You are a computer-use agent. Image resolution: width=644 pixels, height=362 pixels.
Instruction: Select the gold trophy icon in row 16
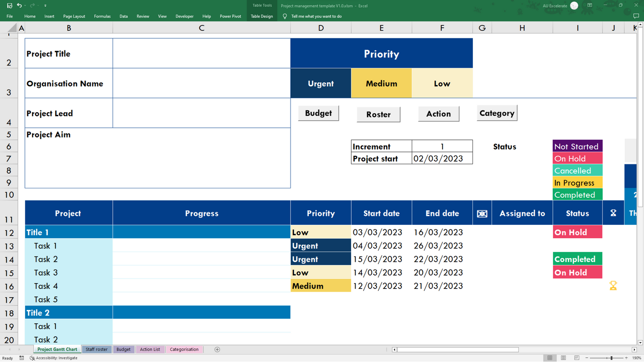(613, 286)
